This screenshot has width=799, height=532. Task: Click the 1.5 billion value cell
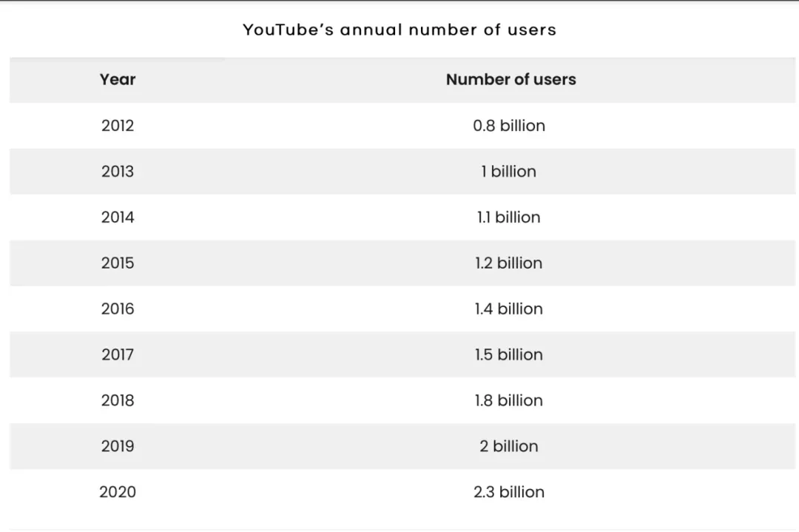pyautogui.click(x=509, y=354)
